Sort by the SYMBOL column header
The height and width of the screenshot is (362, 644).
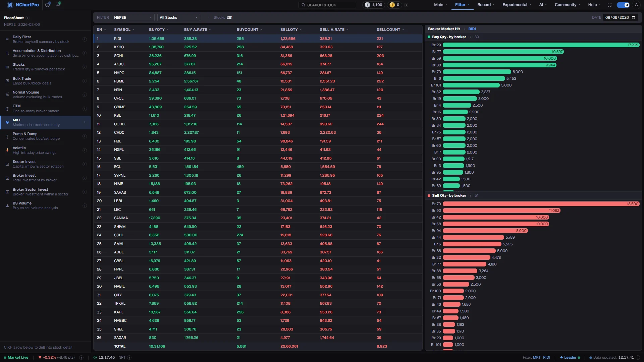coord(124,29)
